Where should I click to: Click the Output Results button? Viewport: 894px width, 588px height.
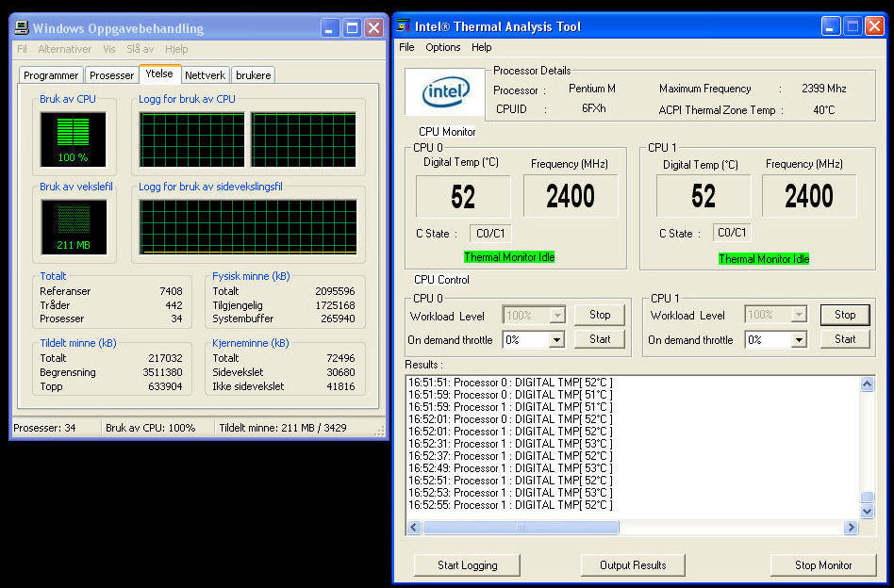pyautogui.click(x=633, y=565)
